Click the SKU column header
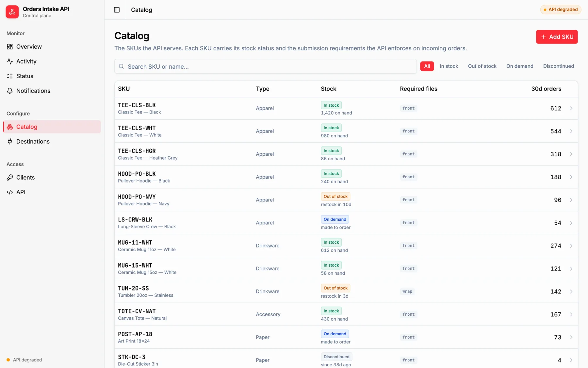 (x=124, y=89)
